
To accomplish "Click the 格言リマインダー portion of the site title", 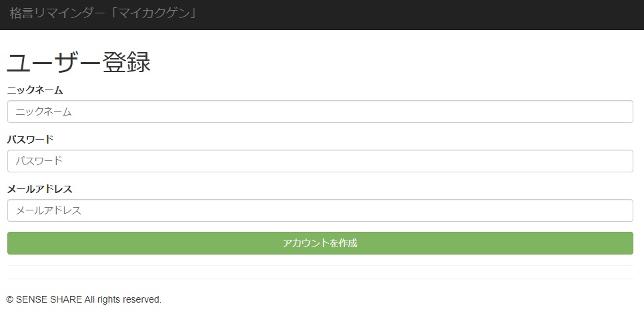I will coord(57,13).
